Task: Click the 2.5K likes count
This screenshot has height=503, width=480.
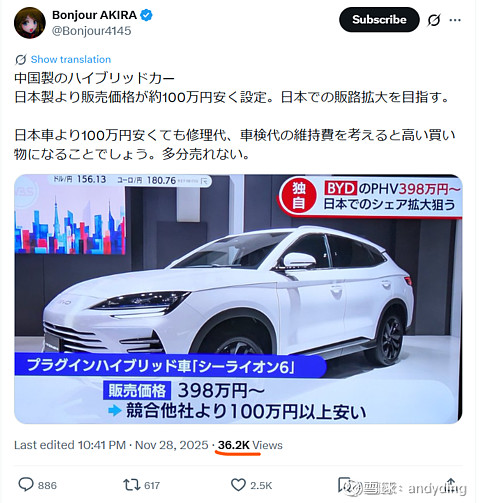Action: coord(261,485)
